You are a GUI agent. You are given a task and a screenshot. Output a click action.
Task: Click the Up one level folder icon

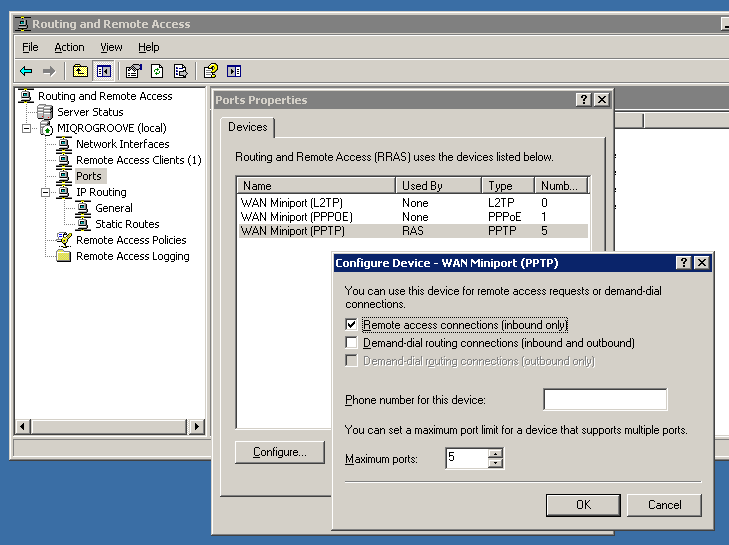point(80,71)
